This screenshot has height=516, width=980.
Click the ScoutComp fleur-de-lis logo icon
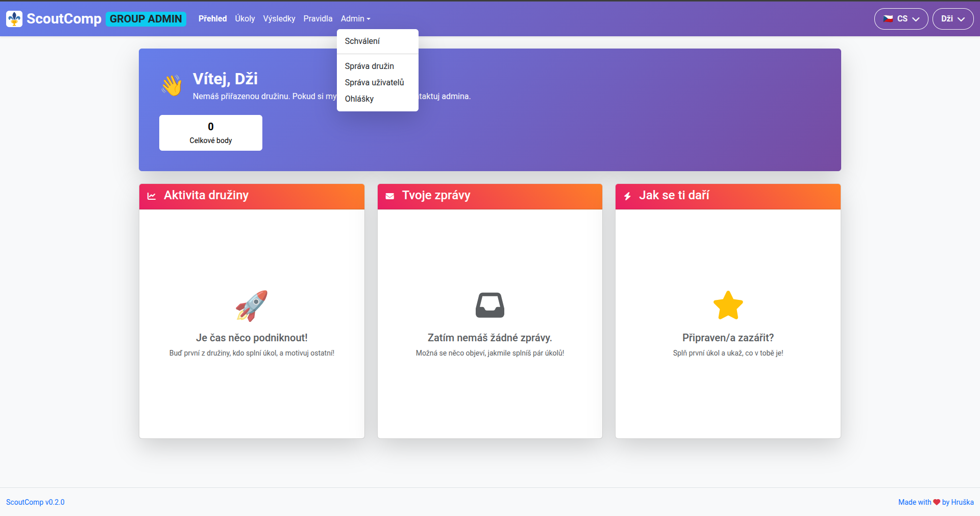click(14, 19)
